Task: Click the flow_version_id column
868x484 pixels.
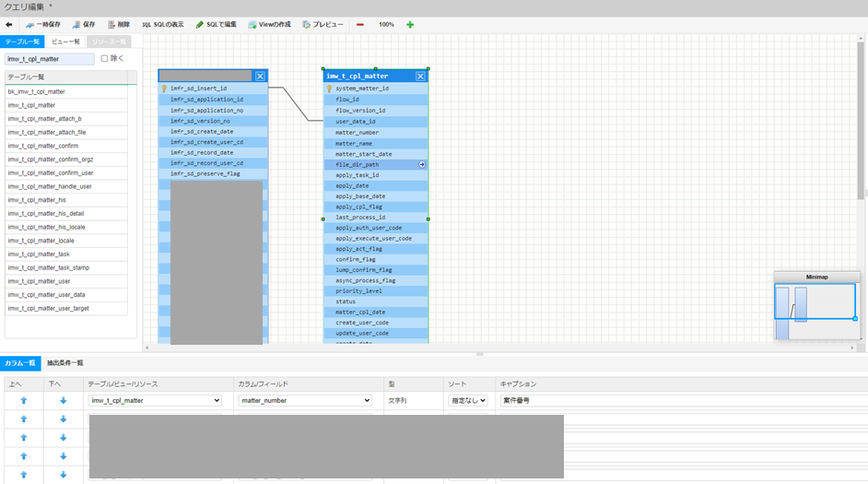Action: pos(375,111)
